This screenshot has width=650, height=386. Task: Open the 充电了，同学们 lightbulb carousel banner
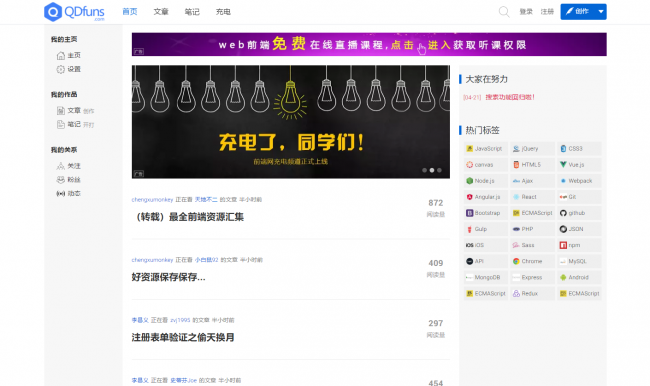[291, 121]
